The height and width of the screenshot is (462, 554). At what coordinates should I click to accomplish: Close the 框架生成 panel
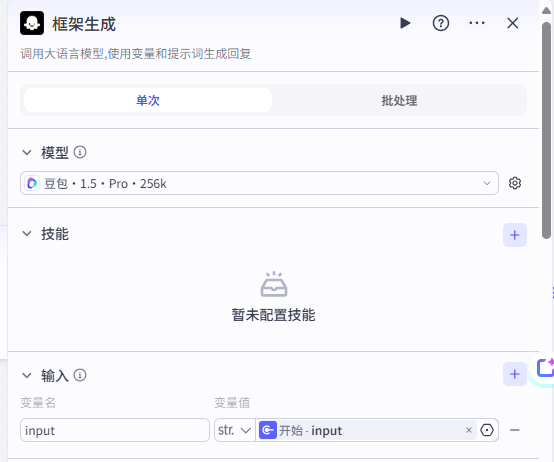click(512, 23)
